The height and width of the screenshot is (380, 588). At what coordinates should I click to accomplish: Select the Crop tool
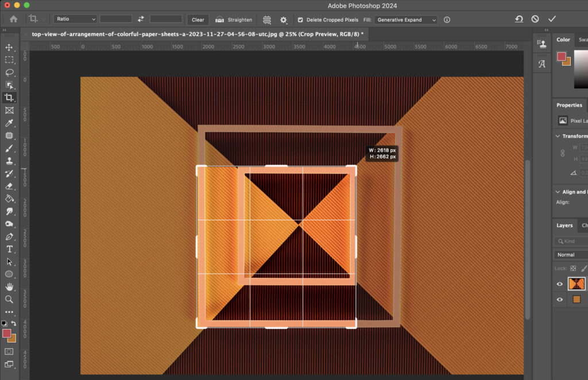pos(9,97)
